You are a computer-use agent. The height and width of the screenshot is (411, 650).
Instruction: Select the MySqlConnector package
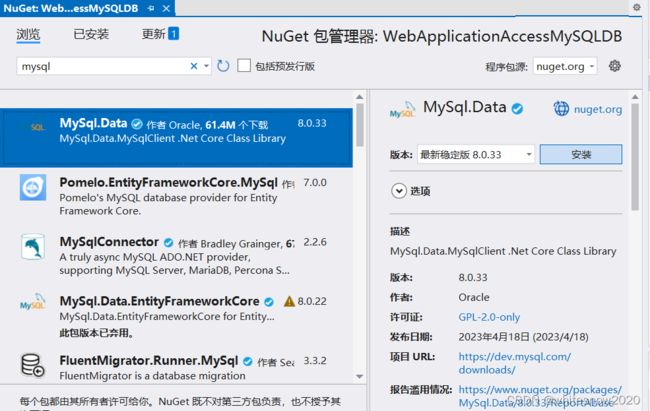(176, 256)
